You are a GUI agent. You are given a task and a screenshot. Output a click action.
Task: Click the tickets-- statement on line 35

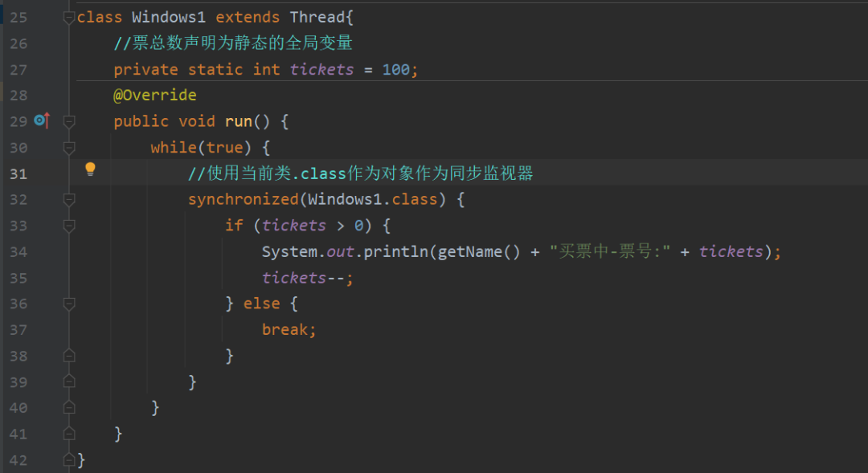(308, 278)
